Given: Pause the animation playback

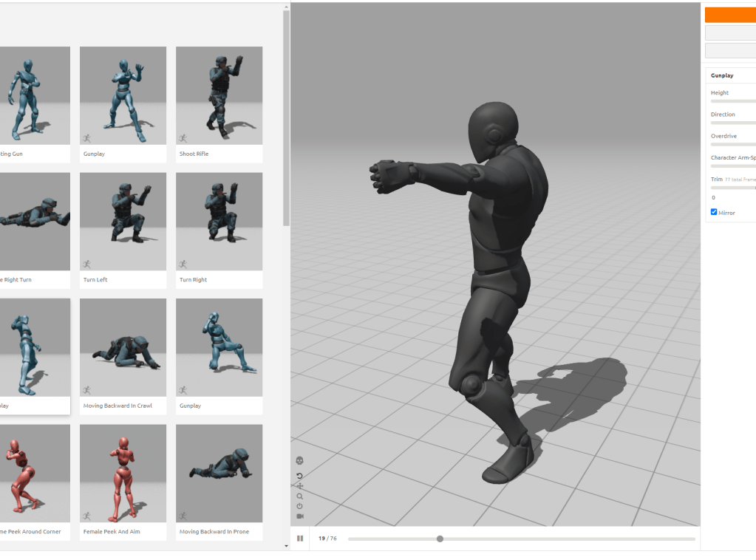Looking at the screenshot, I should tap(300, 539).
